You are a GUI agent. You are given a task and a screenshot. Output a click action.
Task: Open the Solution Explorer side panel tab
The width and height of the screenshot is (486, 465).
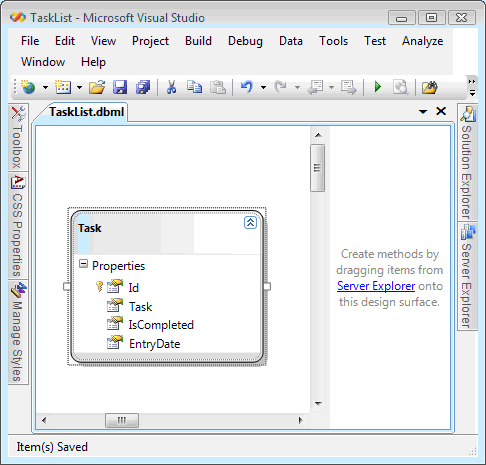point(467,162)
